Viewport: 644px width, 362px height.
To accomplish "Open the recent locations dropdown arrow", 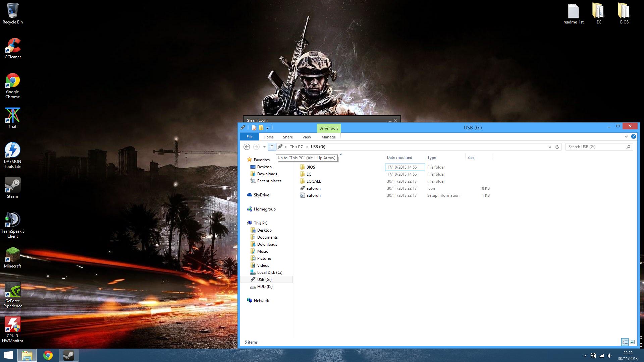I will tap(264, 147).
